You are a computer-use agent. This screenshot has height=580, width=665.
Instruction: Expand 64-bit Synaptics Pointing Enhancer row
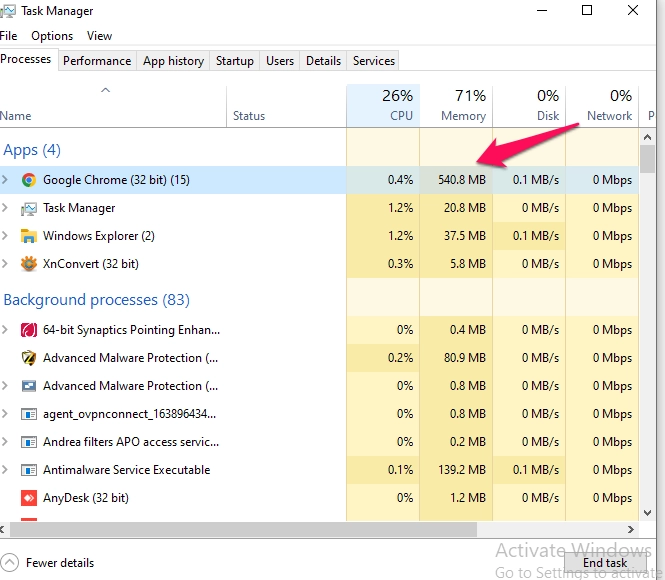(x=5, y=329)
